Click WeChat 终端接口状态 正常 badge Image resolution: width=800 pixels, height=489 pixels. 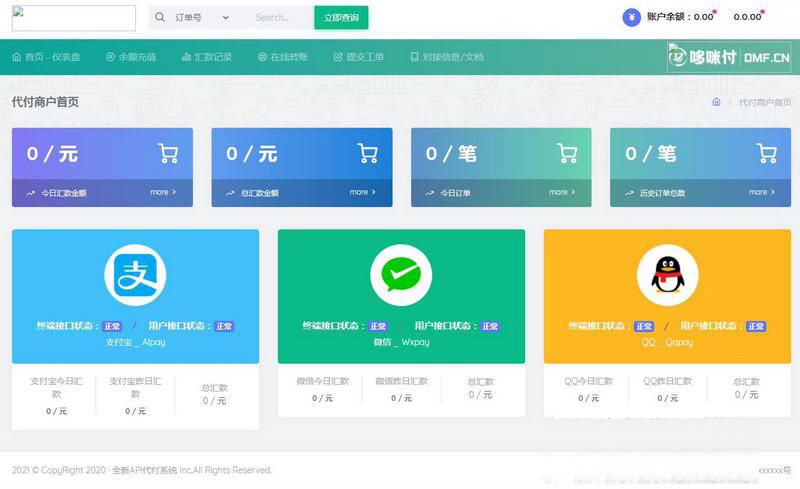[378, 326]
